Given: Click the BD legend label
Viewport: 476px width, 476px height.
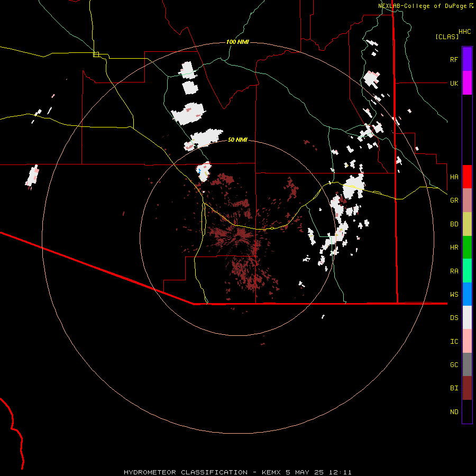Looking at the screenshot, I should pyautogui.click(x=454, y=224).
